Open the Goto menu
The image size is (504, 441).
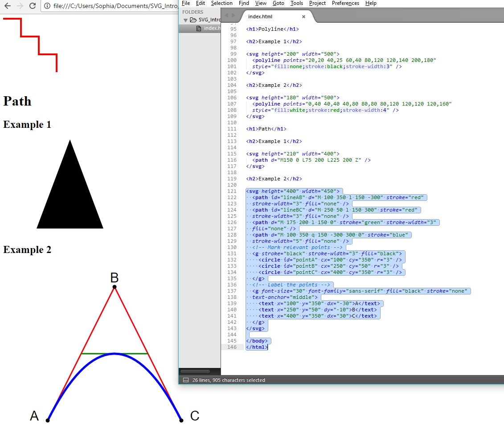coord(278,3)
